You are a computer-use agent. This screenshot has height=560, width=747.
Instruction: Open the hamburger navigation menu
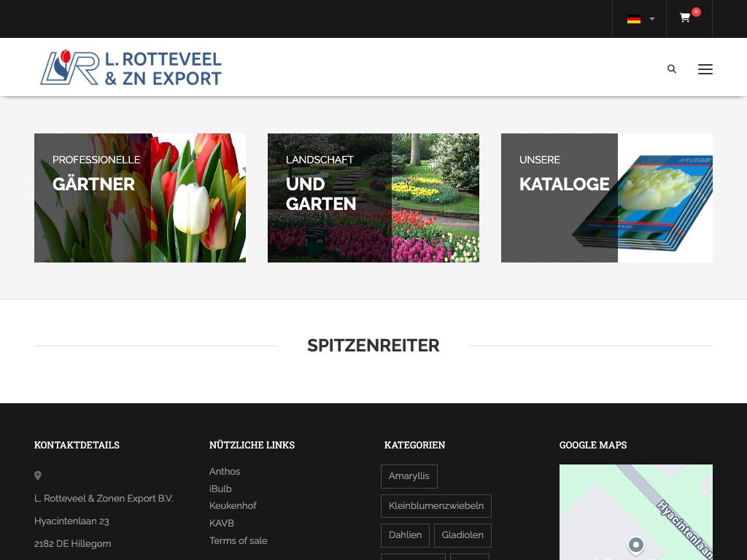[705, 69]
